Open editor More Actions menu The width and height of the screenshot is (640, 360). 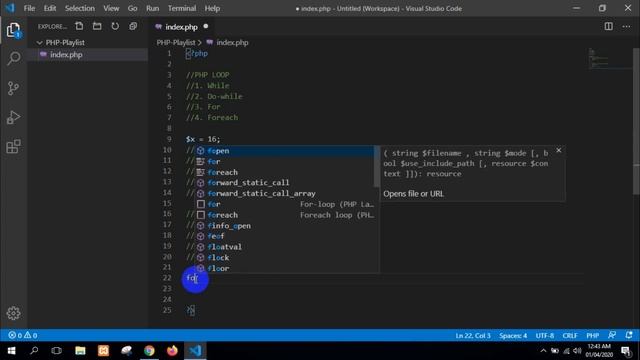627,27
